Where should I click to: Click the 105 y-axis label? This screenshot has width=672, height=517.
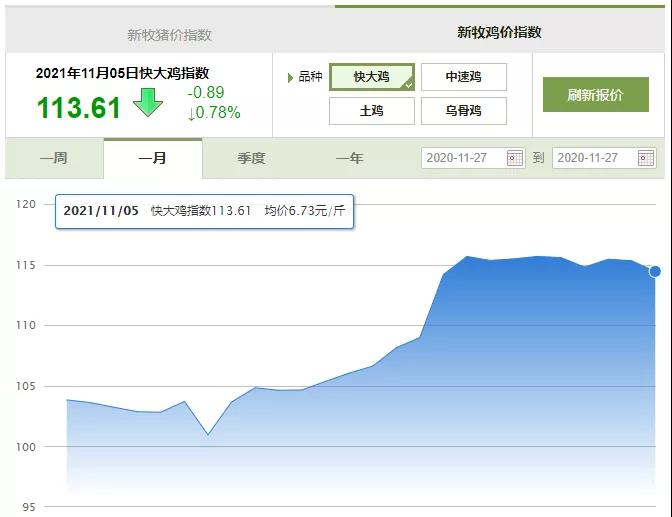(26, 386)
